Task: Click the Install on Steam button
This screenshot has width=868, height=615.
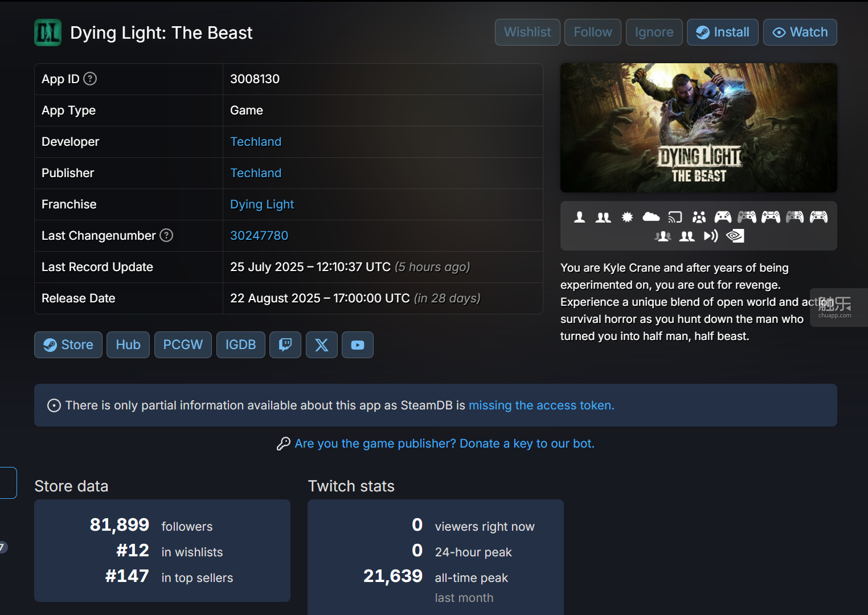Action: click(722, 32)
